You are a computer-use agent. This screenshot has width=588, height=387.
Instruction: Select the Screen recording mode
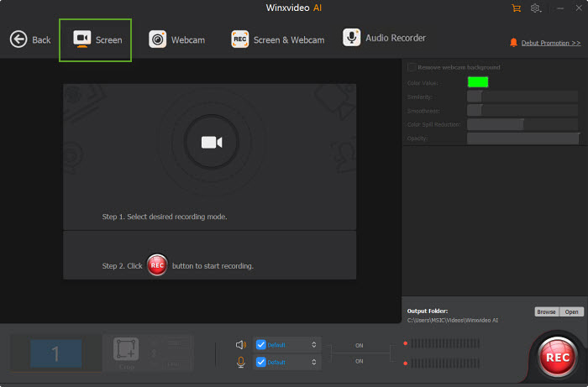pos(95,39)
